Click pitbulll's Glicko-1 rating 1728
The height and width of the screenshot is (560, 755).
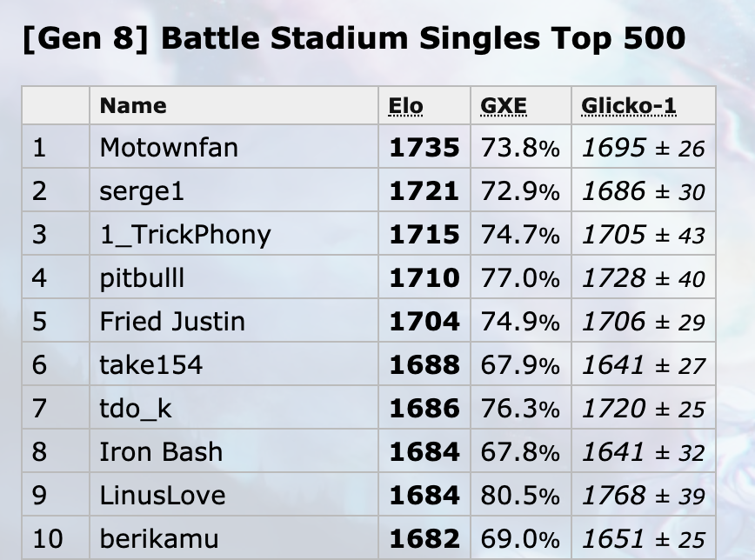[613, 278]
